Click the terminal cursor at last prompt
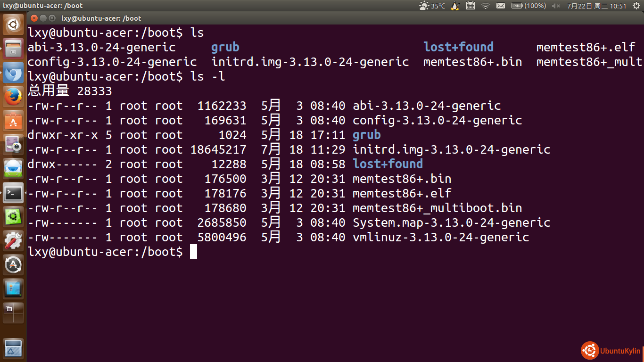This screenshot has width=644, height=362. 193,252
